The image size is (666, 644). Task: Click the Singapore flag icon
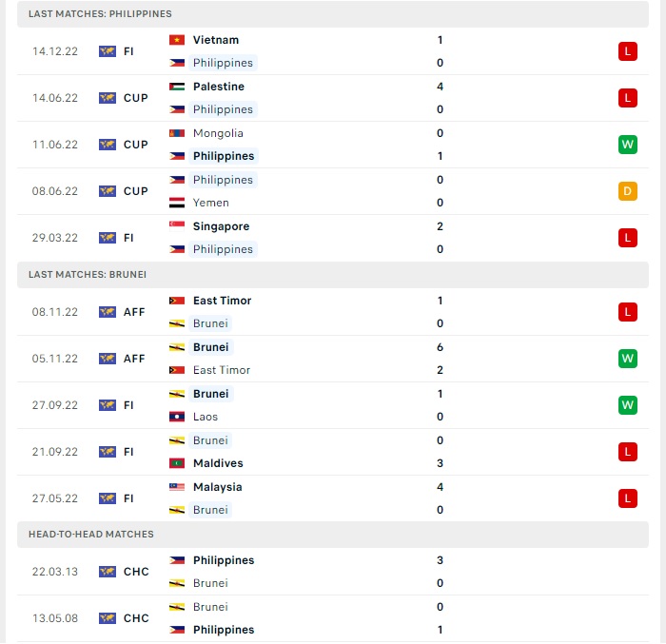tap(177, 226)
